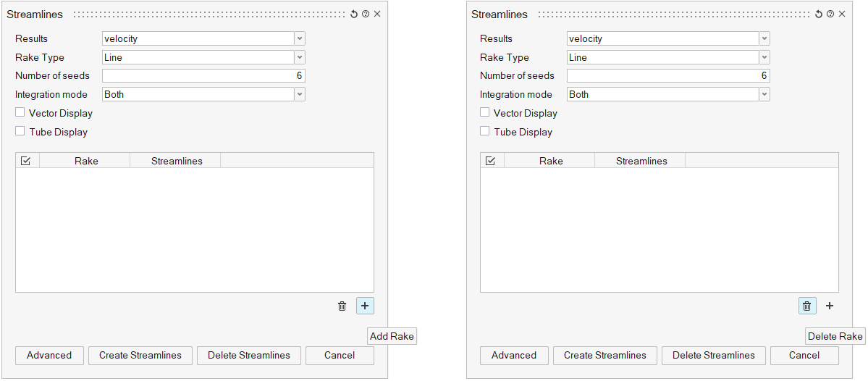
Task: Toggle select-all checkbox in right table header
Action: tap(491, 161)
